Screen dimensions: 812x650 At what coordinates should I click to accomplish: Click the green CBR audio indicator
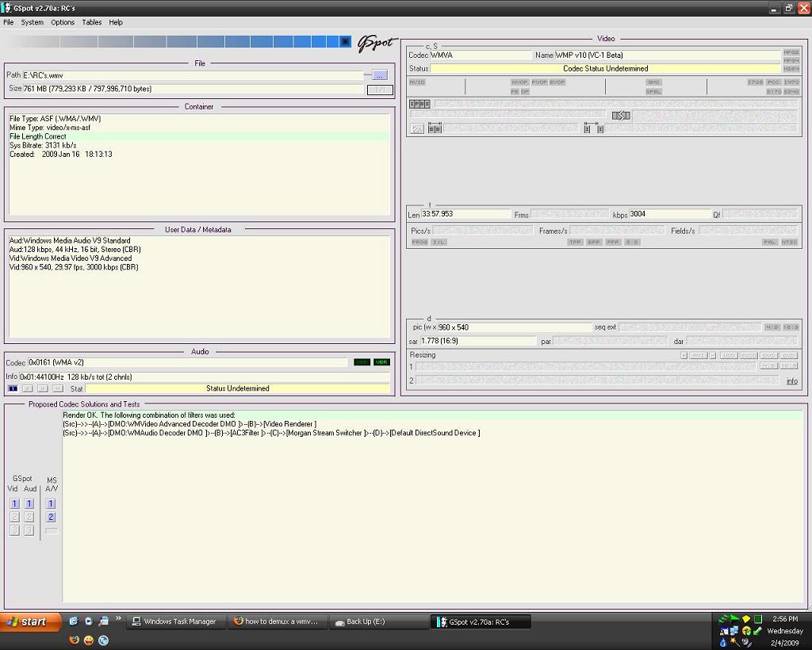(x=362, y=362)
